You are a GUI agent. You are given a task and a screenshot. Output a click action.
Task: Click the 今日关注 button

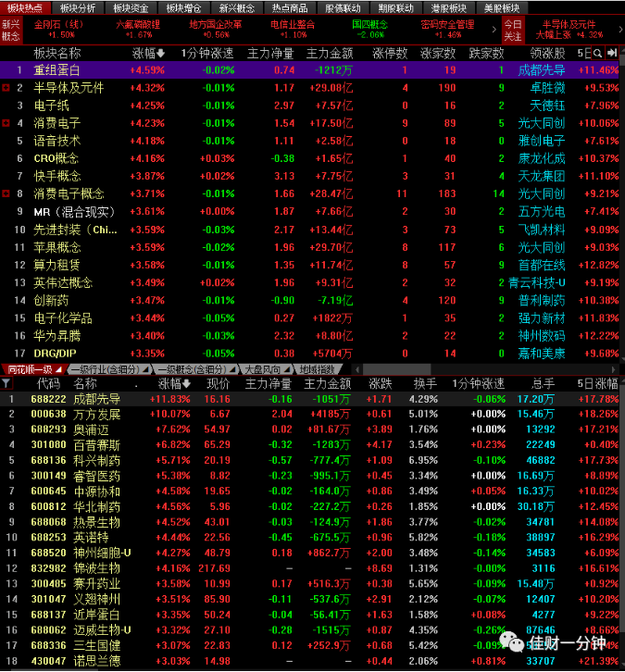(513, 30)
